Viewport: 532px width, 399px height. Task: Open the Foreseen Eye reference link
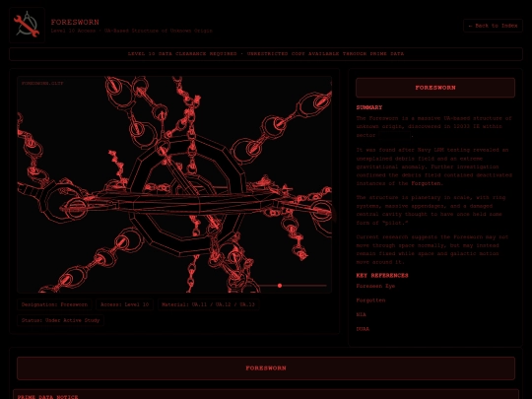[x=375, y=286]
